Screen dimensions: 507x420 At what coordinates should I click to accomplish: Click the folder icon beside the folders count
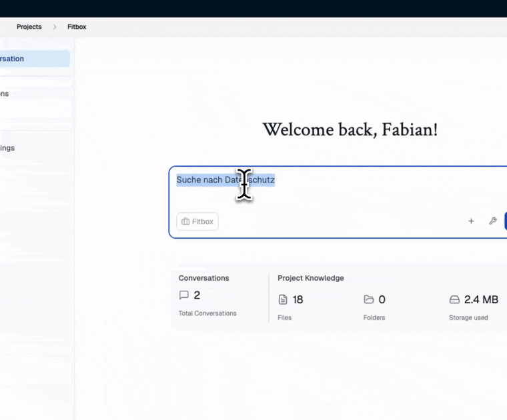click(368, 300)
